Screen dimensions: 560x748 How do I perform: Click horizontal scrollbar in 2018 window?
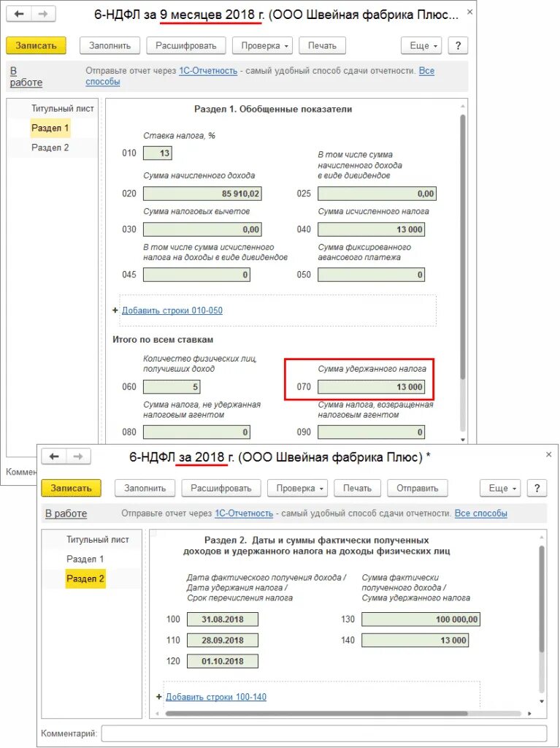[317, 714]
